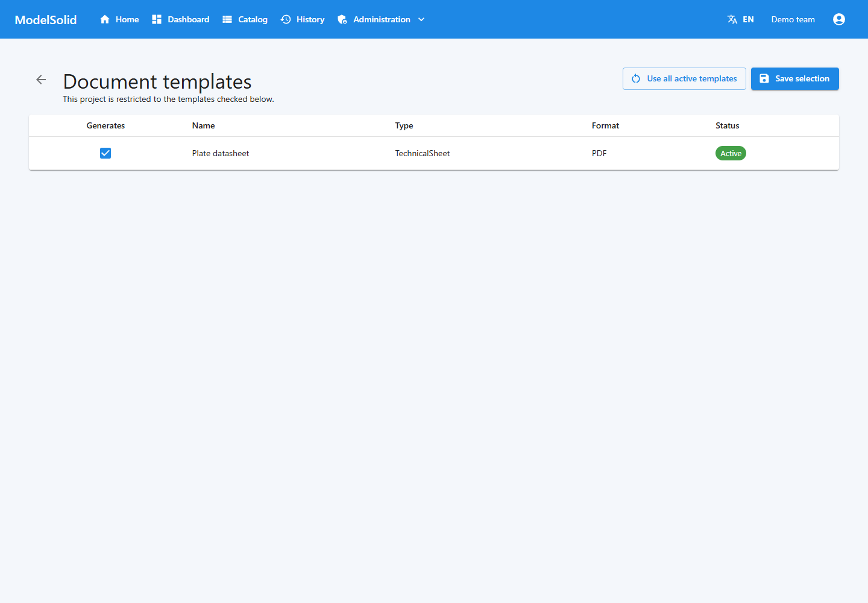Click the Home house icon
The height and width of the screenshot is (603, 868).
pos(105,19)
